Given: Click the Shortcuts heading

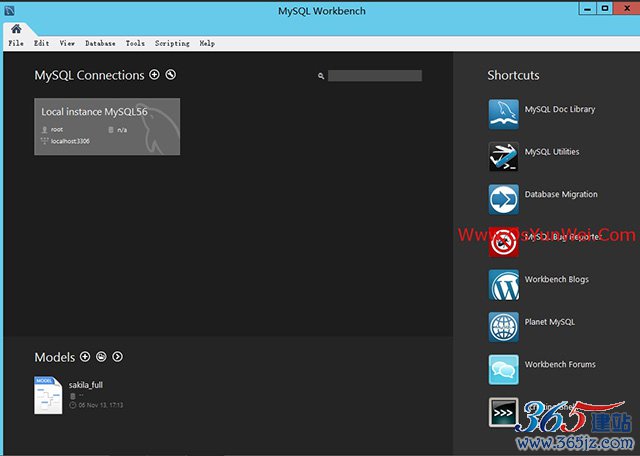Looking at the screenshot, I should pos(513,76).
